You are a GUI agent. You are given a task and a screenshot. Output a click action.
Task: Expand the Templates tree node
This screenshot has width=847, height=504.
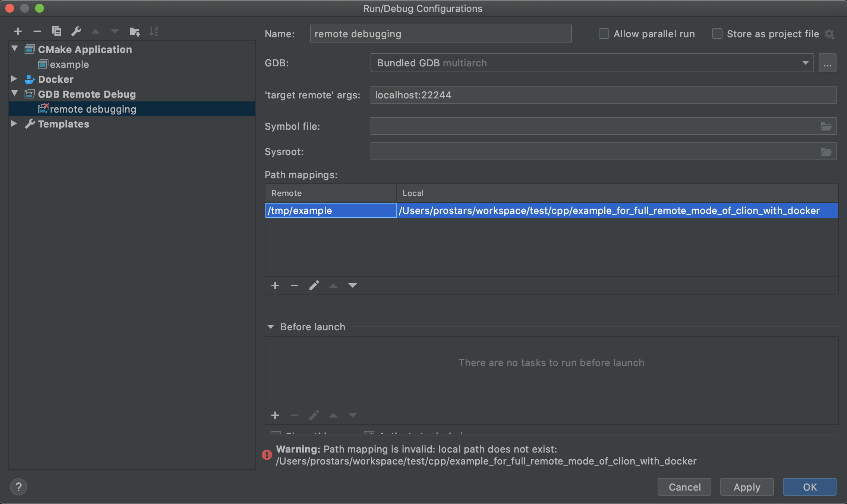14,124
